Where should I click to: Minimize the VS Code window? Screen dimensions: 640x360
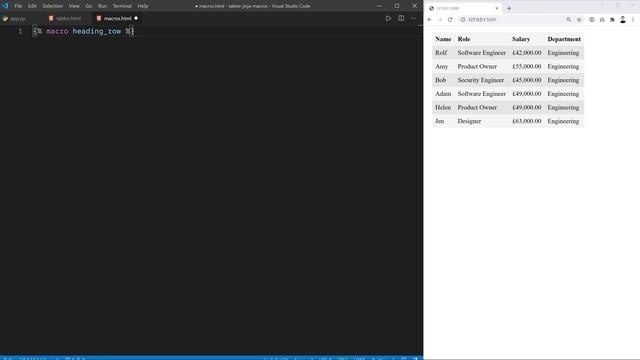(x=379, y=6)
